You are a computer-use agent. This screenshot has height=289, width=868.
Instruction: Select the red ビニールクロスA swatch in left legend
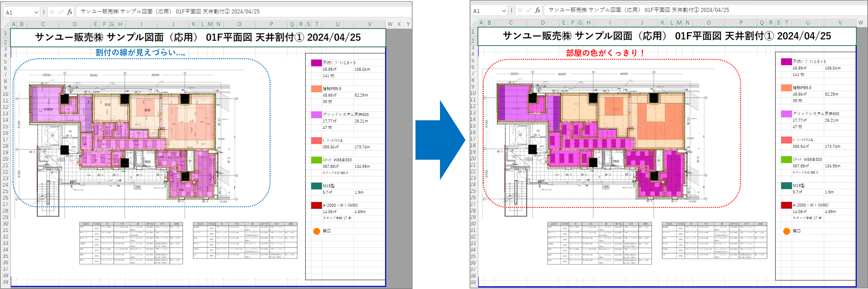tap(316, 140)
